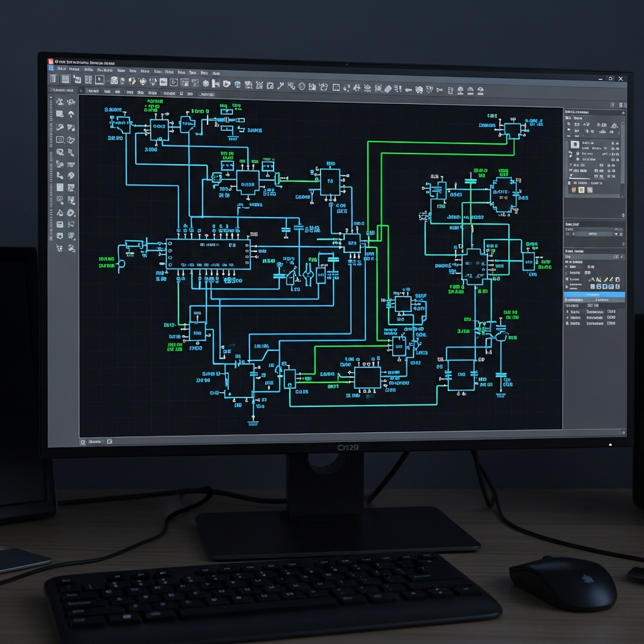
Task: Click the status bar icon after the text label
Action: click(109, 441)
